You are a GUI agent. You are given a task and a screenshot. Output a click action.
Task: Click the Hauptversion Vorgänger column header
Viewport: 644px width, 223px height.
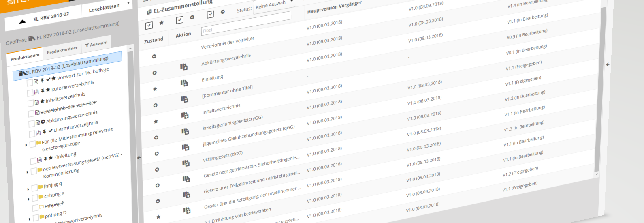click(334, 7)
